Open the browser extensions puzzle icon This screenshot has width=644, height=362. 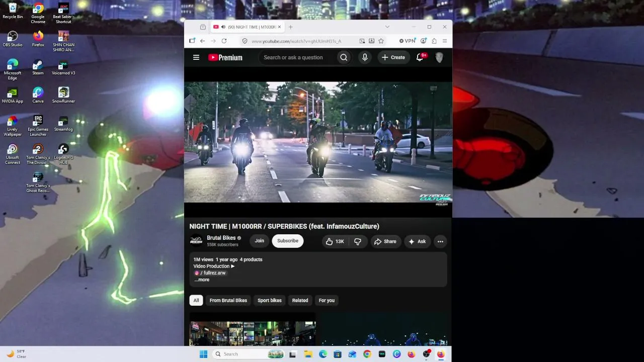434,41
